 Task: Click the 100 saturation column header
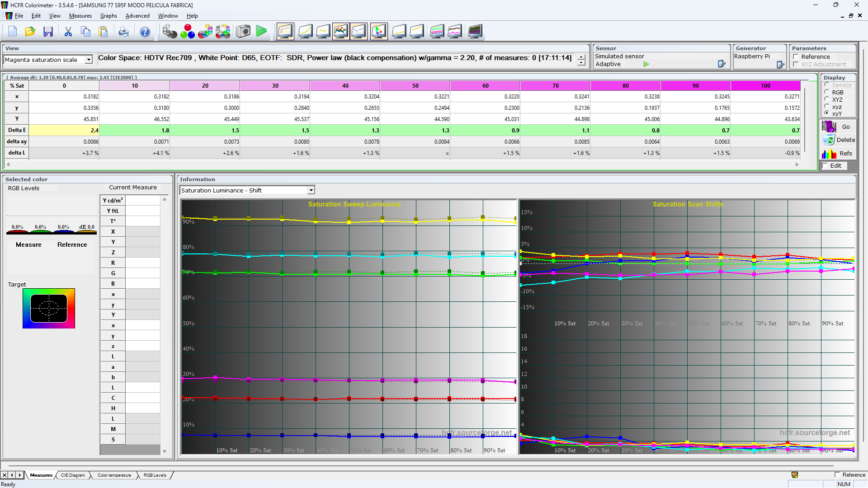click(x=765, y=85)
